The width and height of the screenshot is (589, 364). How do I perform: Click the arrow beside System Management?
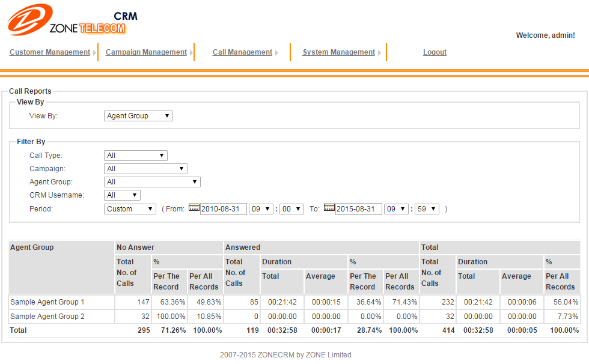click(380, 53)
